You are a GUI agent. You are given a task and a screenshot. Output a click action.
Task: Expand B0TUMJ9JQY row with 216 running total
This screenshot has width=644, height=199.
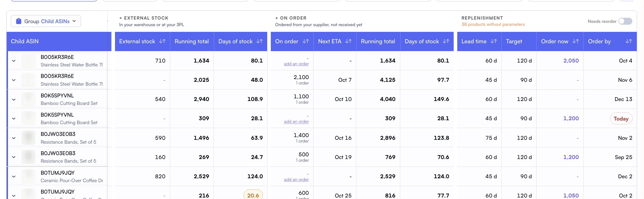pyautogui.click(x=14, y=195)
